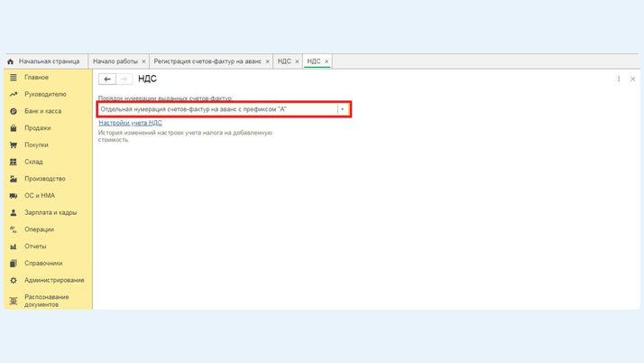Open the Продажи menu section
Viewport: 644px width, 363px height.
pyautogui.click(x=38, y=128)
